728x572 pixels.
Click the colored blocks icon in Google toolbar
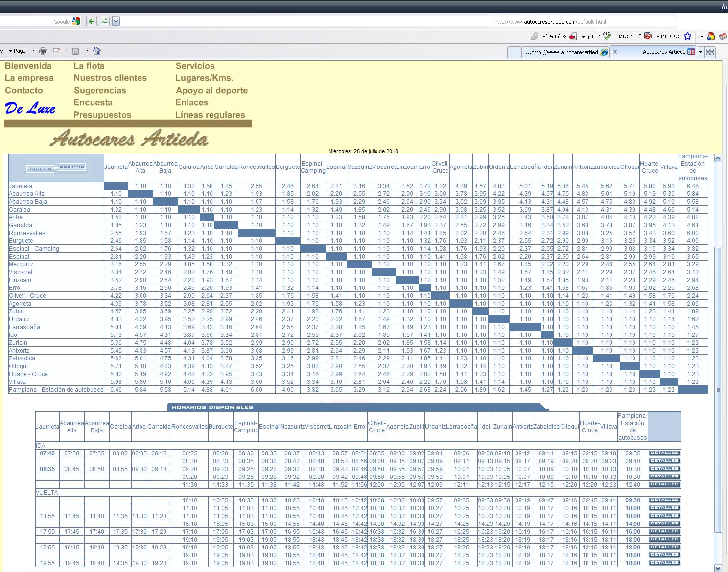coord(710,36)
